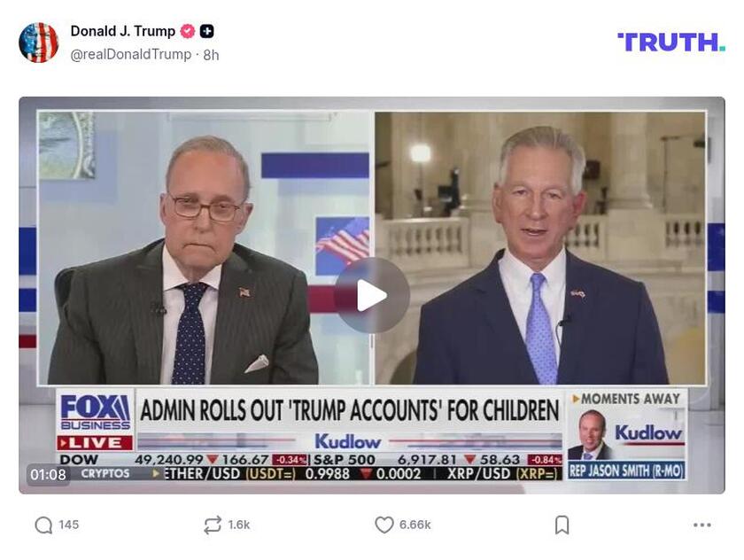Click the red verified badge
This screenshot has width=744, height=560.
coord(188,31)
